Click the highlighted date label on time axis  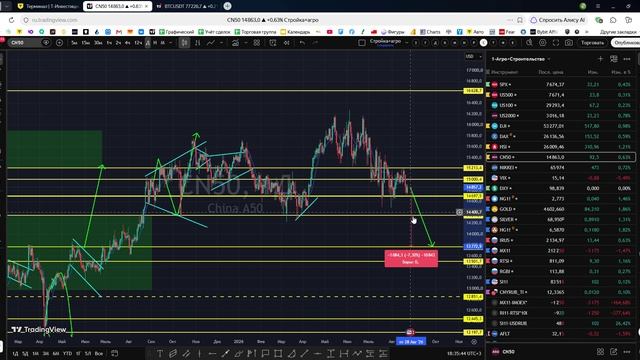(x=411, y=342)
